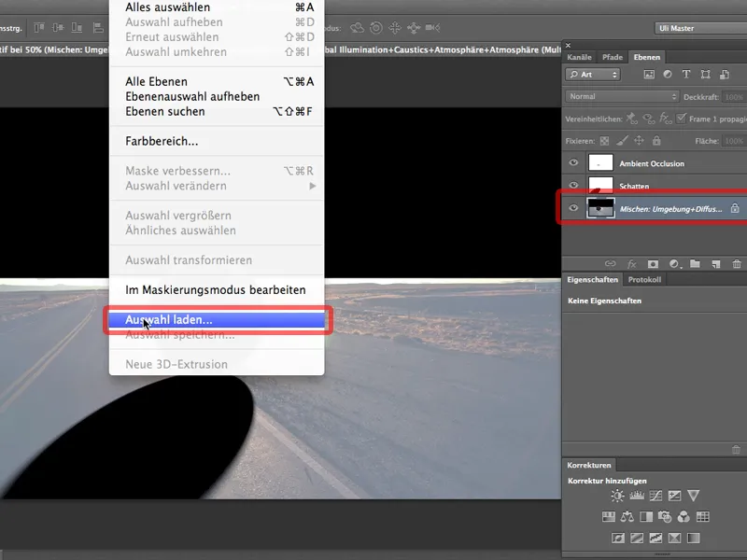Viewport: 747px width, 560px height.
Task: Select the Ambient Occlusion layer
Action: [655, 162]
